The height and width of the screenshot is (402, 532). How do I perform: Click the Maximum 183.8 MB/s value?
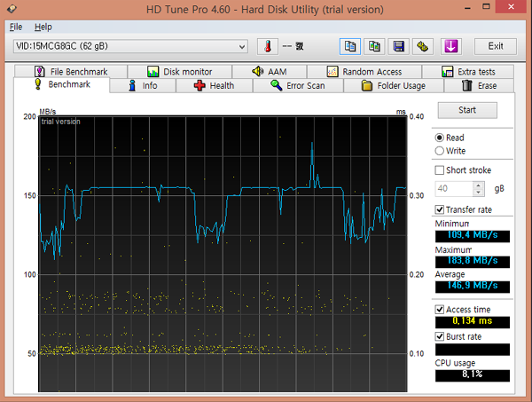473,262
